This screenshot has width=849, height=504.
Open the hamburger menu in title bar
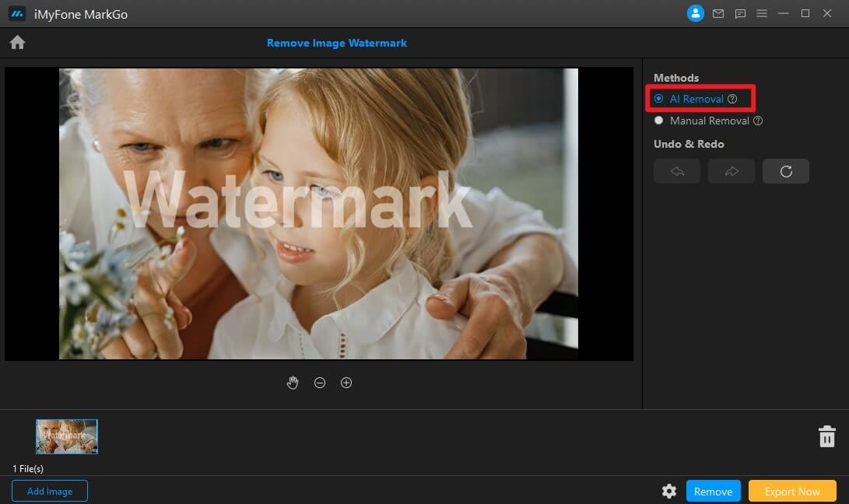[762, 13]
